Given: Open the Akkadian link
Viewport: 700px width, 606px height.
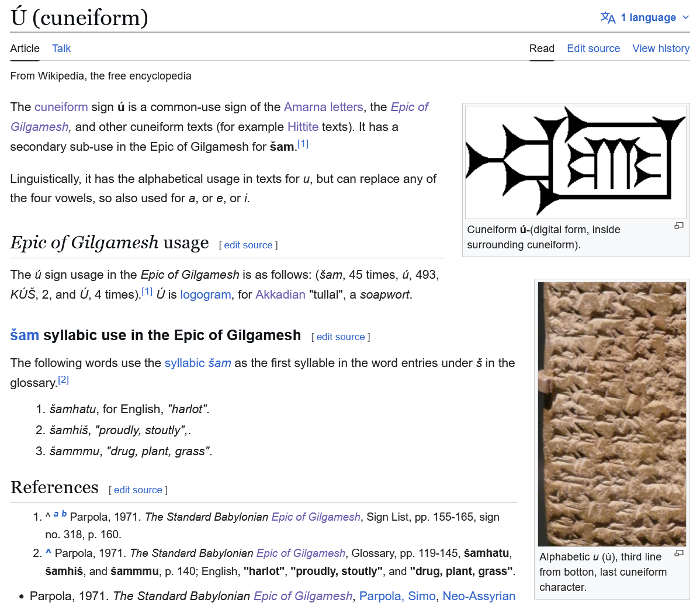Looking at the screenshot, I should pos(280,295).
